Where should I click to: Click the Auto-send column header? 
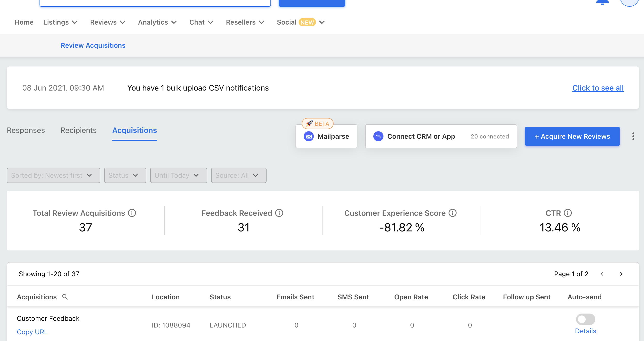pyautogui.click(x=584, y=297)
